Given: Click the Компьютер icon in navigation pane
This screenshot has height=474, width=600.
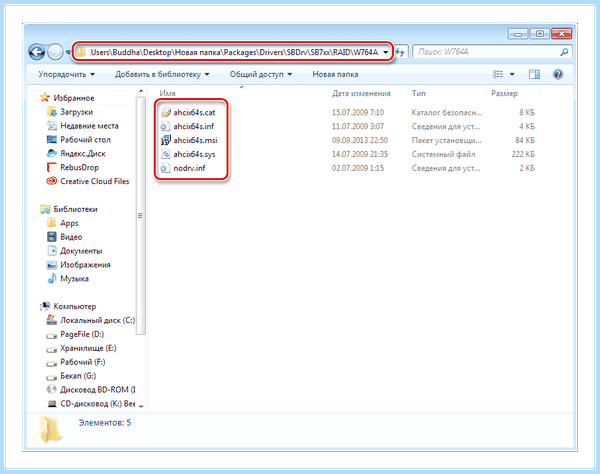Looking at the screenshot, I should [45, 306].
